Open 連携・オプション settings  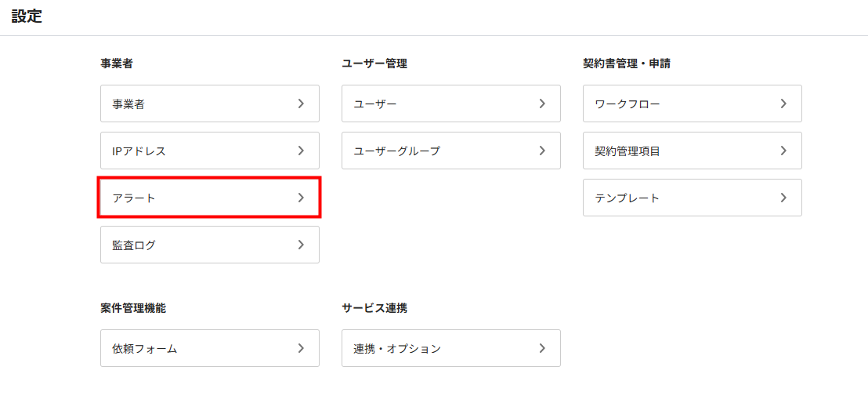[x=451, y=348]
